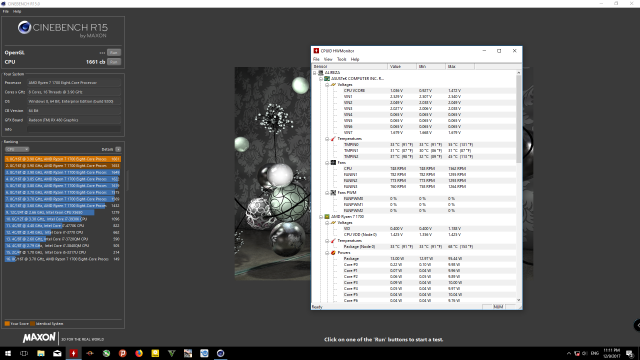Open the red P taskbar application
The height and width of the screenshot is (360, 640).
point(122,353)
